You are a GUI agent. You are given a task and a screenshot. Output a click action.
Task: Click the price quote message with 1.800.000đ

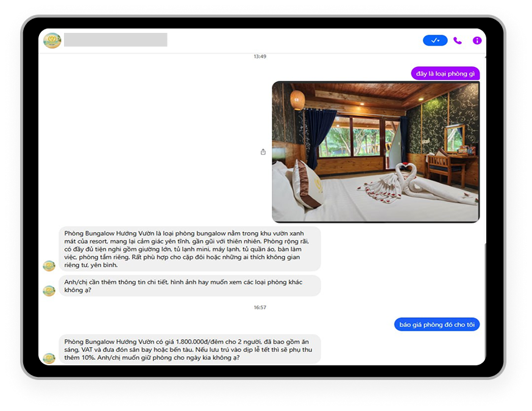190,349
